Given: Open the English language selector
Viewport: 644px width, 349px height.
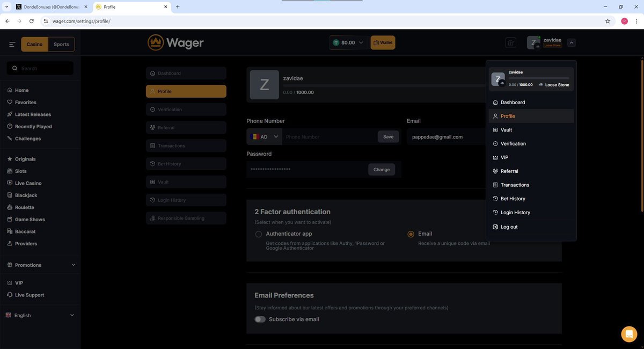Looking at the screenshot, I should click(x=41, y=315).
